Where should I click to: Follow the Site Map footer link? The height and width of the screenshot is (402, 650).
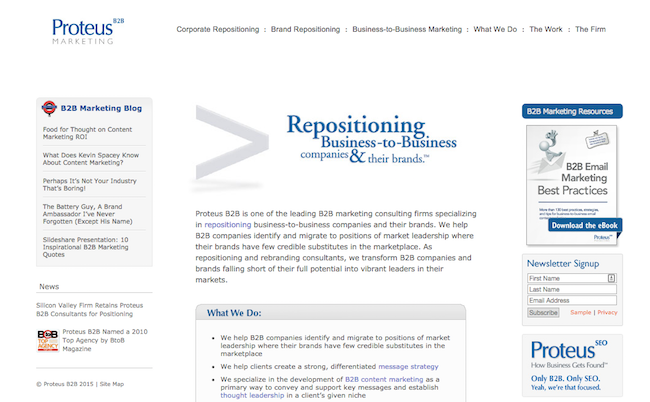112,384
